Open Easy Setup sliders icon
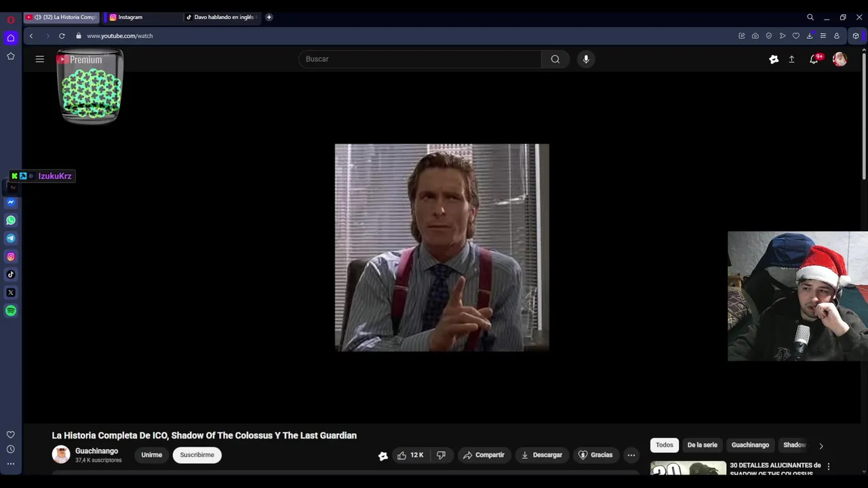868x488 pixels. [823, 36]
